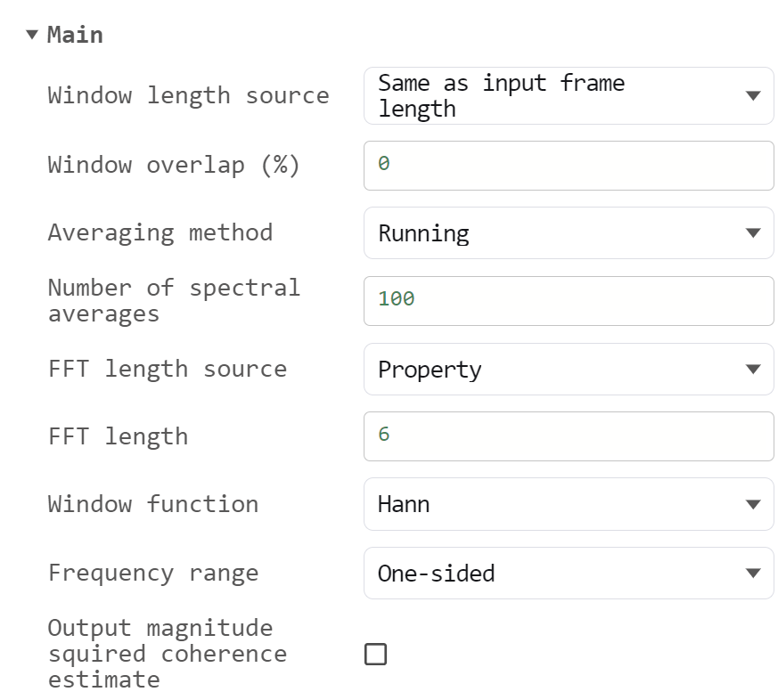
Task: Click the Frequency range label
Action: 153,573
